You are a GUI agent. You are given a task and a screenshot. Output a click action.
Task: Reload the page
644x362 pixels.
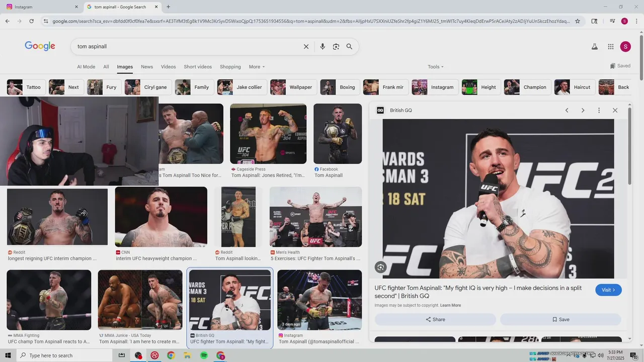coord(31,21)
